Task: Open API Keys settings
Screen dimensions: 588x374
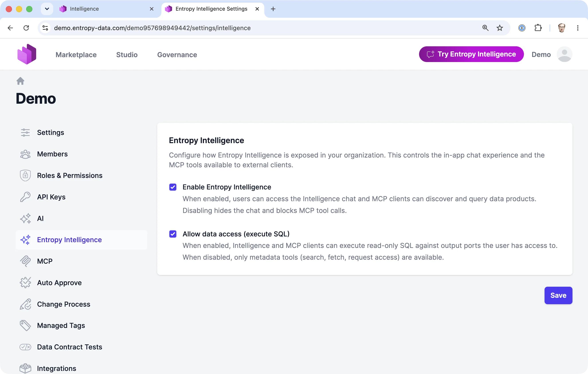Action: click(81, 197)
